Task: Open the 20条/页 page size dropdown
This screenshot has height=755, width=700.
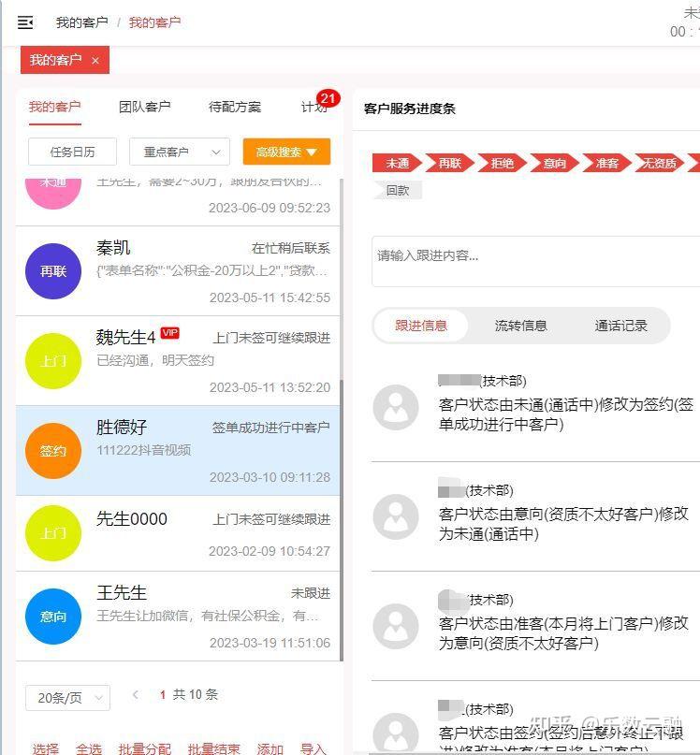Action: tap(68, 698)
